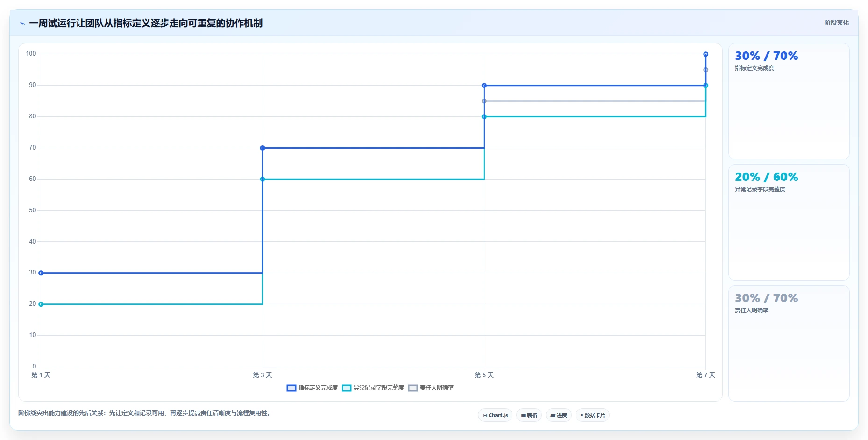Select the 异常记录字段完整度 point at 第 5 天 (80)
This screenshot has height=440, width=868.
tap(484, 117)
